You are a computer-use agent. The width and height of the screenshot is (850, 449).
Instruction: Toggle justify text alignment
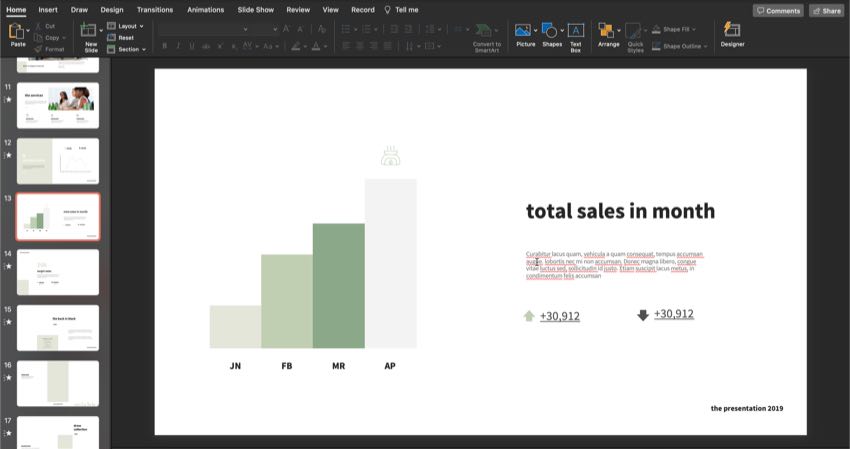point(387,47)
